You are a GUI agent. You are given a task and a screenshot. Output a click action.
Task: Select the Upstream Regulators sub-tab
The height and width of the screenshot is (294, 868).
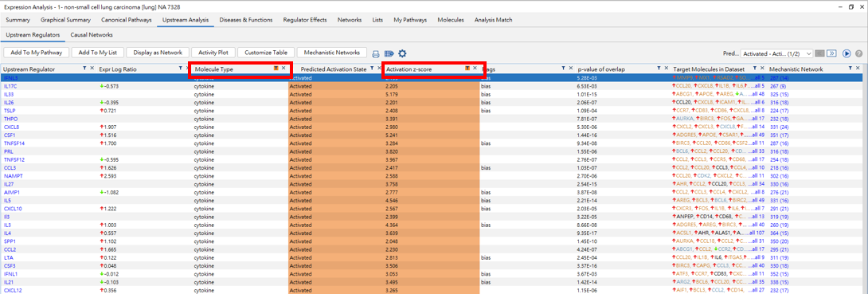click(x=32, y=35)
